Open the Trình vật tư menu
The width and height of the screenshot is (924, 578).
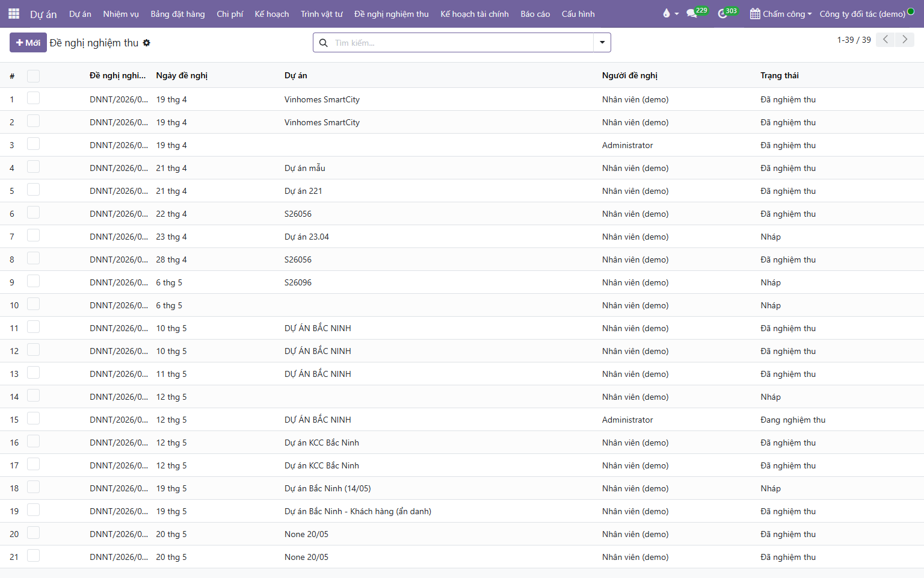pos(322,14)
